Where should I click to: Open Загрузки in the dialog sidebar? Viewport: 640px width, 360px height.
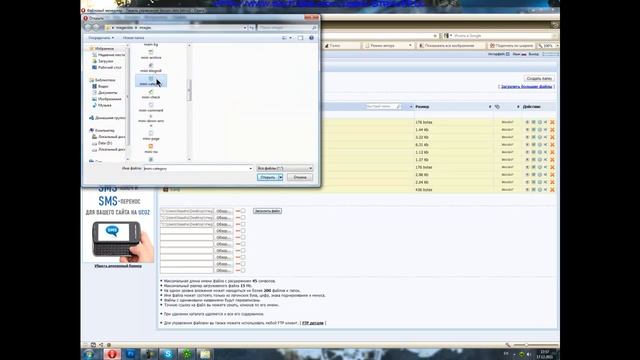(x=105, y=61)
